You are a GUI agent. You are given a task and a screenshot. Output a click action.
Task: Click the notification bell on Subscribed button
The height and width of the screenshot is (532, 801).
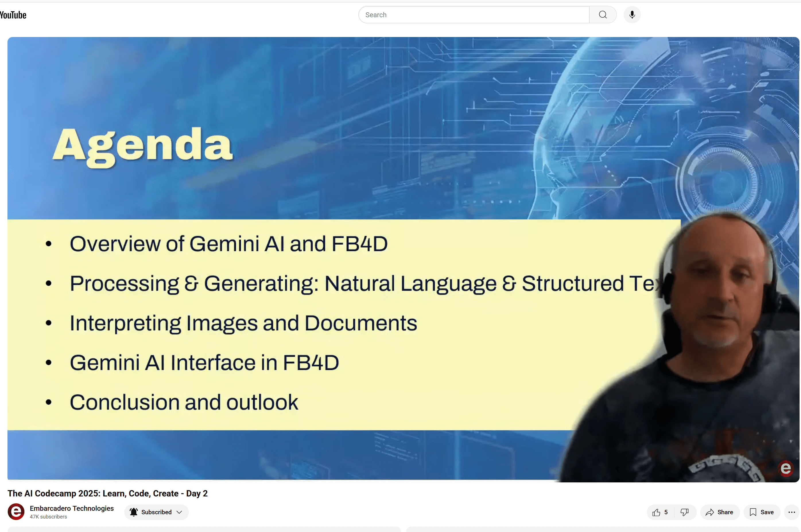(134, 512)
